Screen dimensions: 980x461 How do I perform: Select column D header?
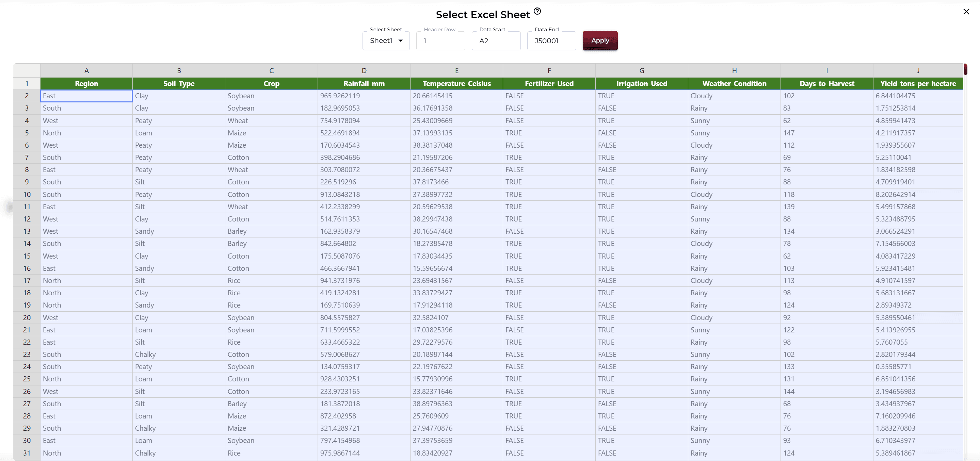coord(364,70)
